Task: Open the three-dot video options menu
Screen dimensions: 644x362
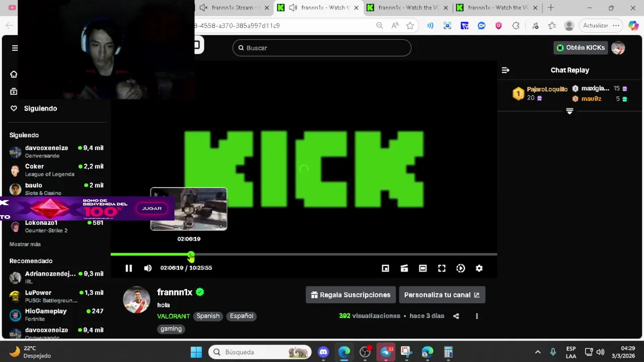Action: pyautogui.click(x=476, y=316)
